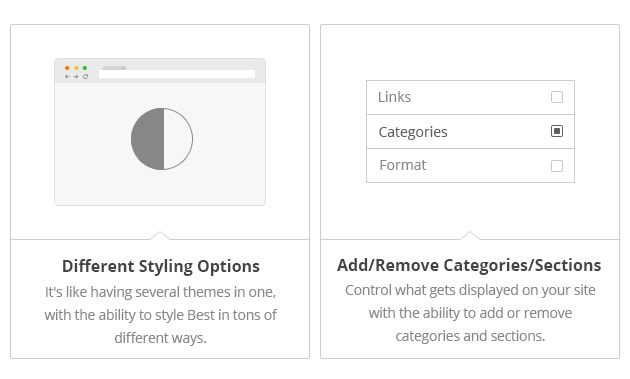The width and height of the screenshot is (630, 379).
Task: Select the Categories row label
Action: pos(413,132)
